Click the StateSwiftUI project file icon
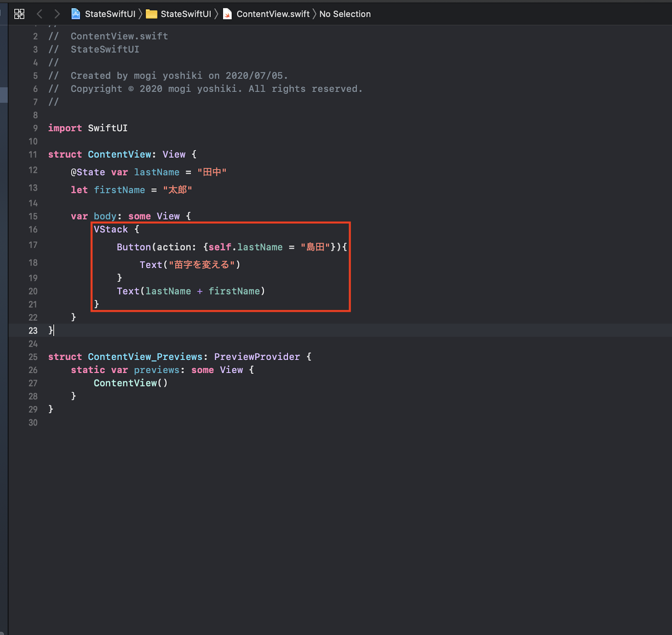This screenshot has height=635, width=672. [76, 14]
